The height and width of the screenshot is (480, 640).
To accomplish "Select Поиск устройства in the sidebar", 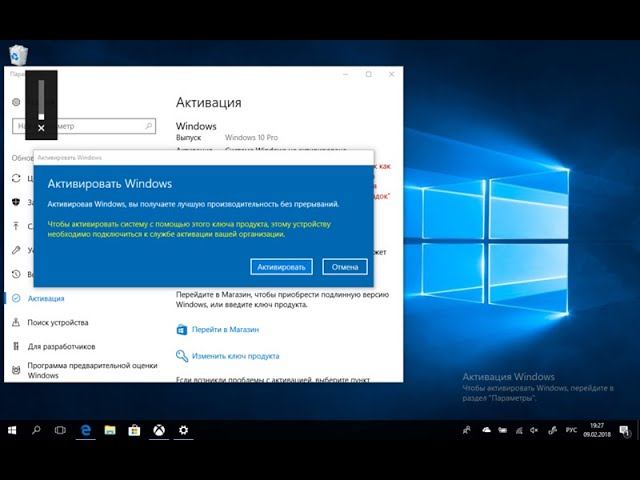I will coord(58,322).
